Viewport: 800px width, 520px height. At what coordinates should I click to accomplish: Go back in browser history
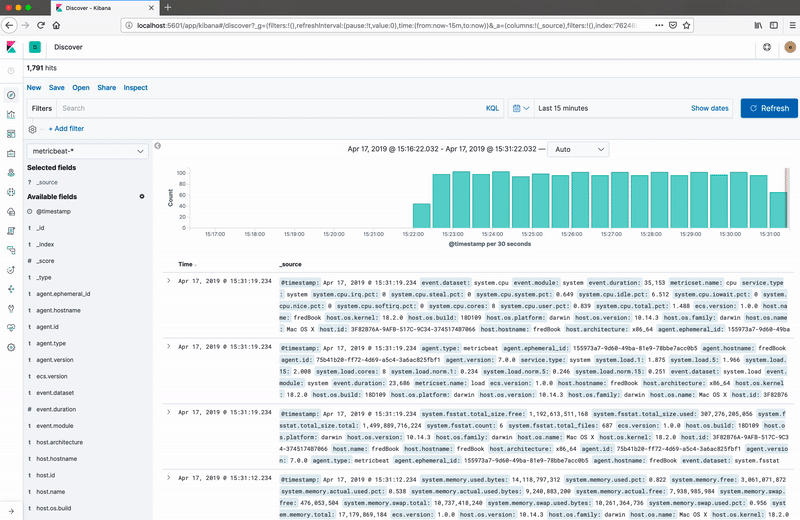coord(9,25)
